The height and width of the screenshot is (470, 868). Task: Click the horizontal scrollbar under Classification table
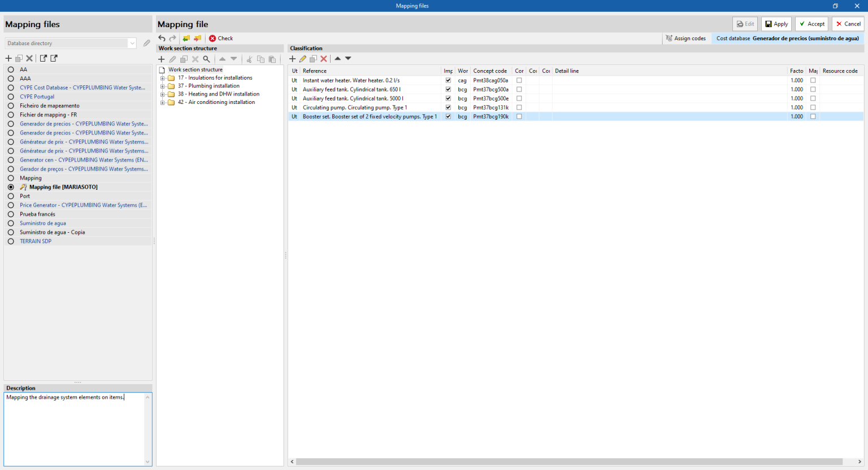tap(569, 462)
